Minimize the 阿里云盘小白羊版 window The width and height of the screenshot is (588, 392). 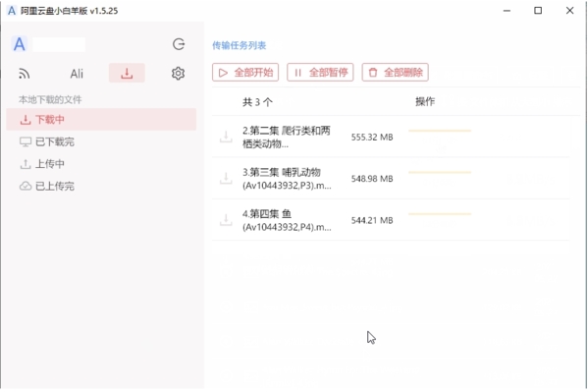pos(507,11)
